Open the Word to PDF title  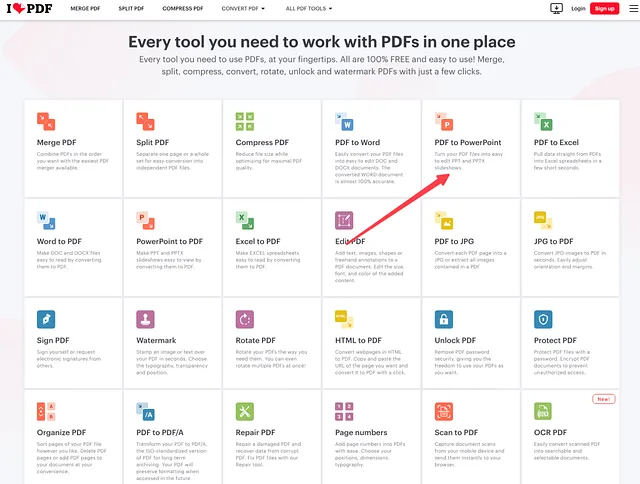(x=59, y=242)
